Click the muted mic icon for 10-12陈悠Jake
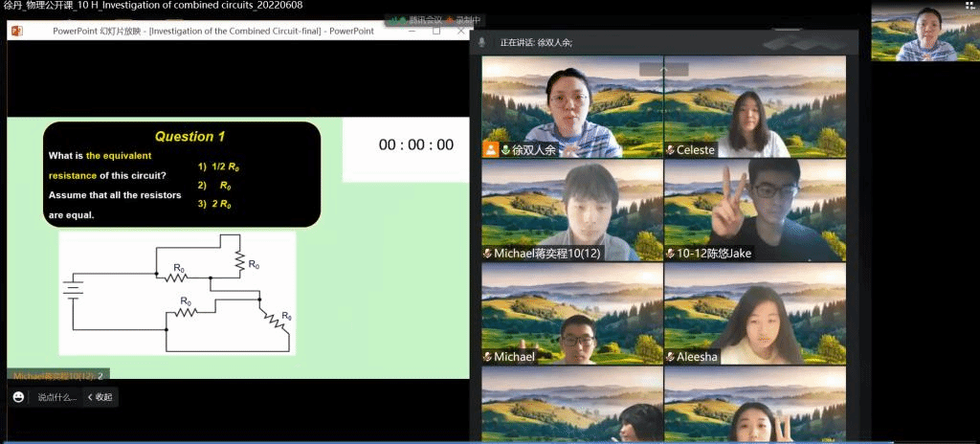 [670, 254]
